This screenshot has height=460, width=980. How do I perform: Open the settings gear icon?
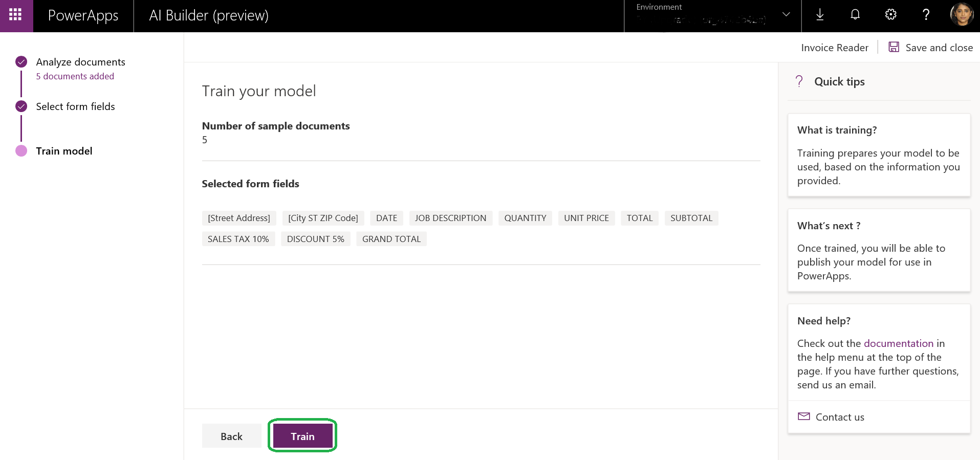click(890, 15)
